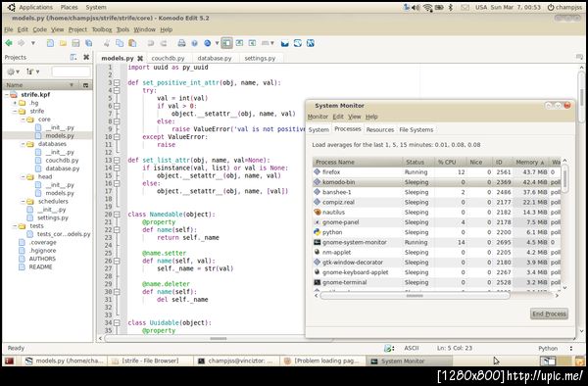Viewport: 588px width, 386px height.
Task: Switch to the settings.py editor tab
Action: (260, 59)
